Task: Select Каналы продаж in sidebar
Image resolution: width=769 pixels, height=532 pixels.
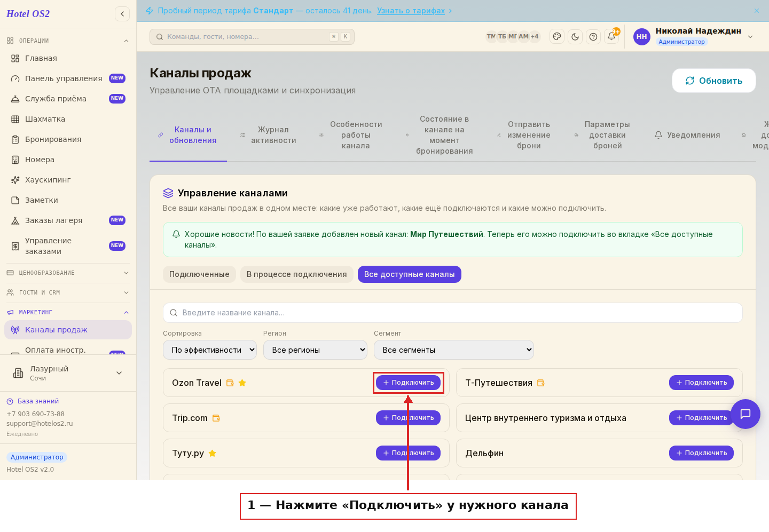Action: coord(68,330)
